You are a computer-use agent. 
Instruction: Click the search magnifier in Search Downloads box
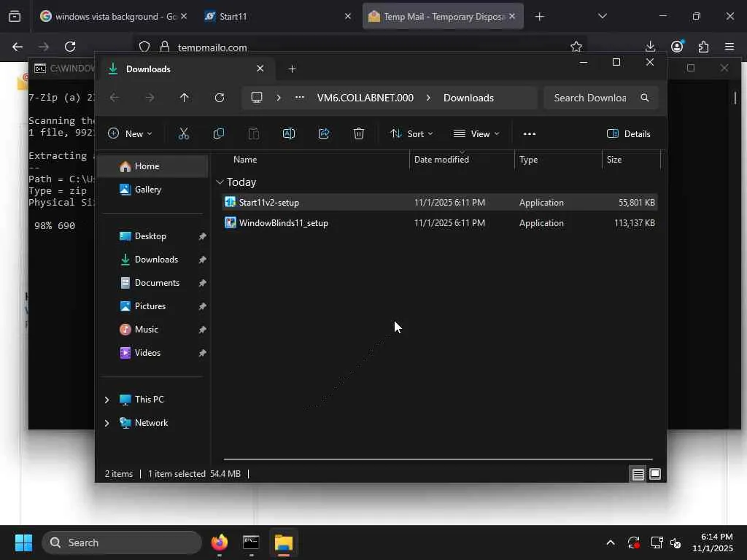point(645,98)
